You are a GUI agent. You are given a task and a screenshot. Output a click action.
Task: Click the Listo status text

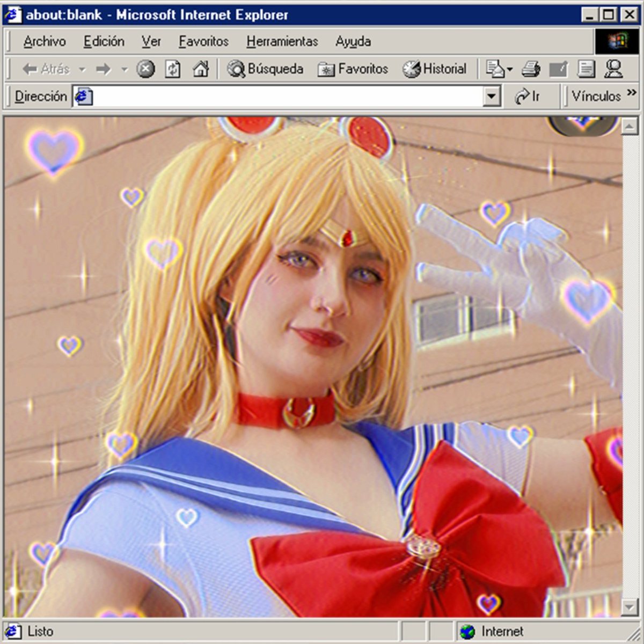[x=40, y=632]
